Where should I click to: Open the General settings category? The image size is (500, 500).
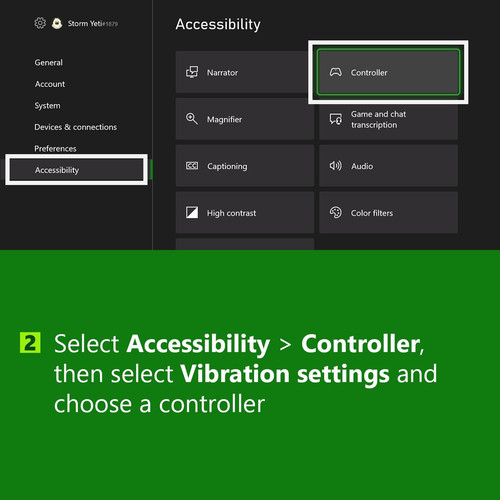[48, 62]
